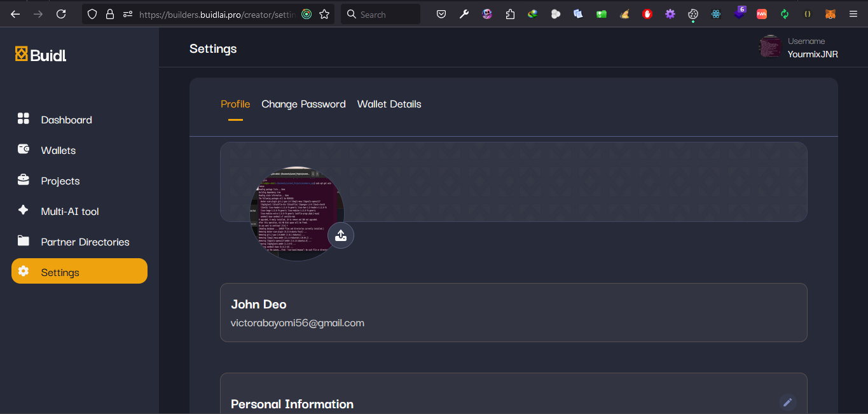The width and height of the screenshot is (868, 414).
Task: Click the Buidl logo
Action: tap(41, 55)
